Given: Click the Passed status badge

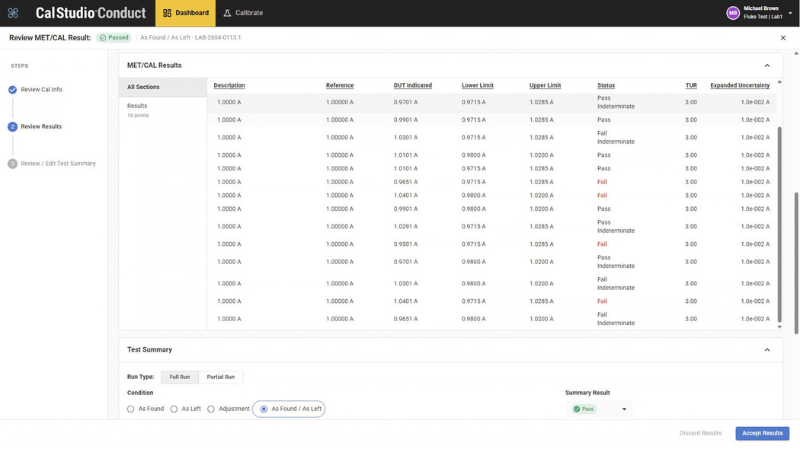Looking at the screenshot, I should (x=114, y=38).
